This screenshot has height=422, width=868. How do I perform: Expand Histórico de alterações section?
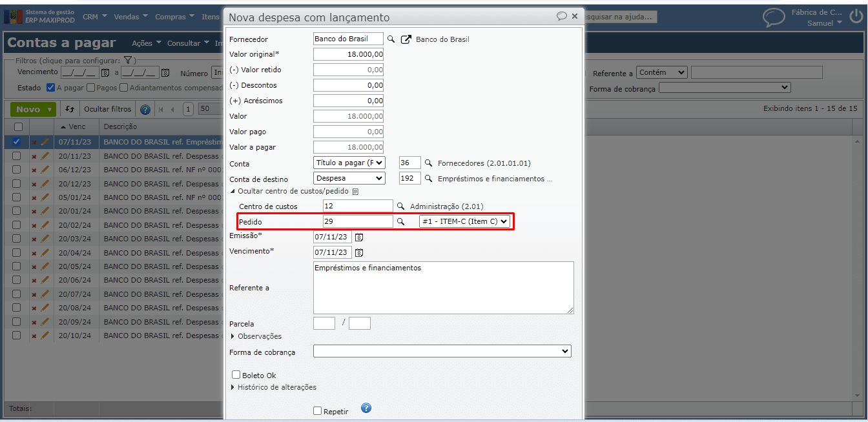(274, 387)
